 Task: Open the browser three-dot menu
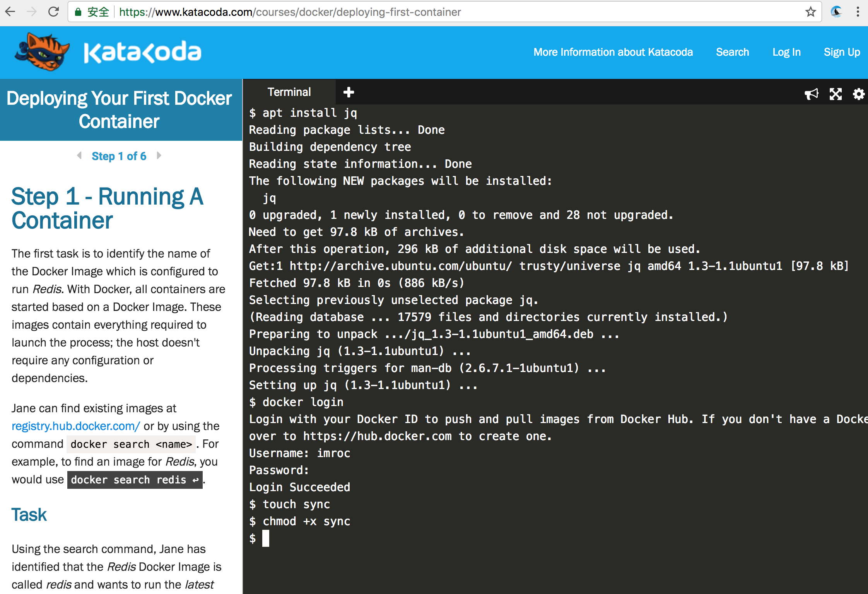[x=858, y=12]
